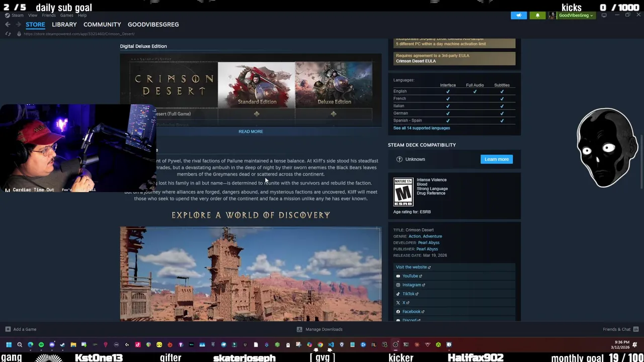644x362 pixels.
Task: Open the Chrome taskbar icon
Action: 320,344
